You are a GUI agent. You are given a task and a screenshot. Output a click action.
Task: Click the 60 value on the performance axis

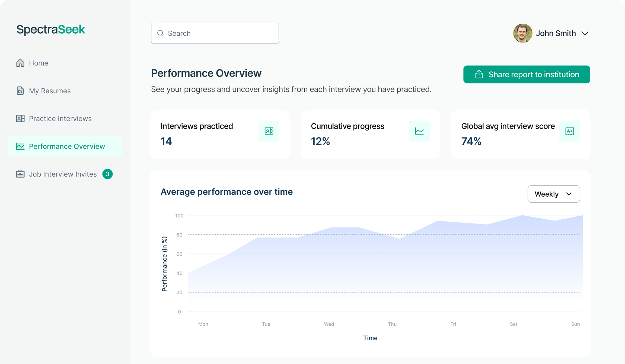click(x=179, y=254)
